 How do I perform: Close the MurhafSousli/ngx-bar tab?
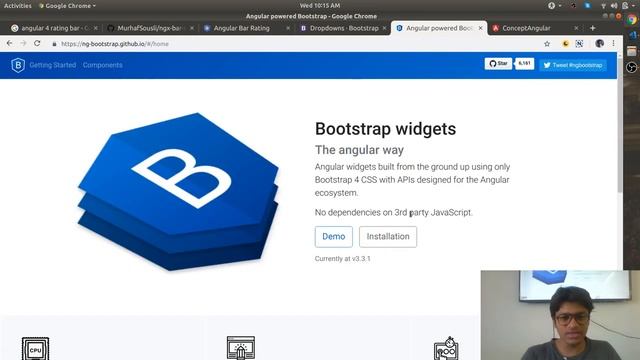[x=192, y=28]
